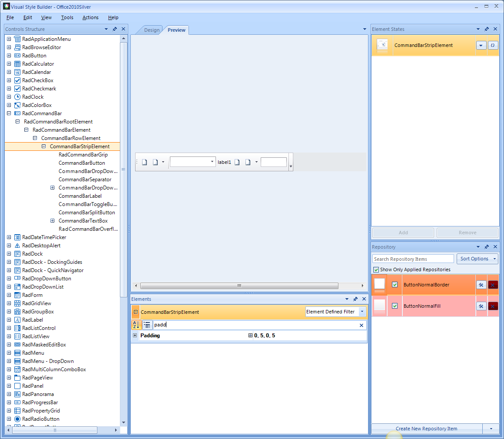Image resolution: width=504 pixels, height=439 pixels.
Task: Pin the Repository panel
Action: coord(487,247)
